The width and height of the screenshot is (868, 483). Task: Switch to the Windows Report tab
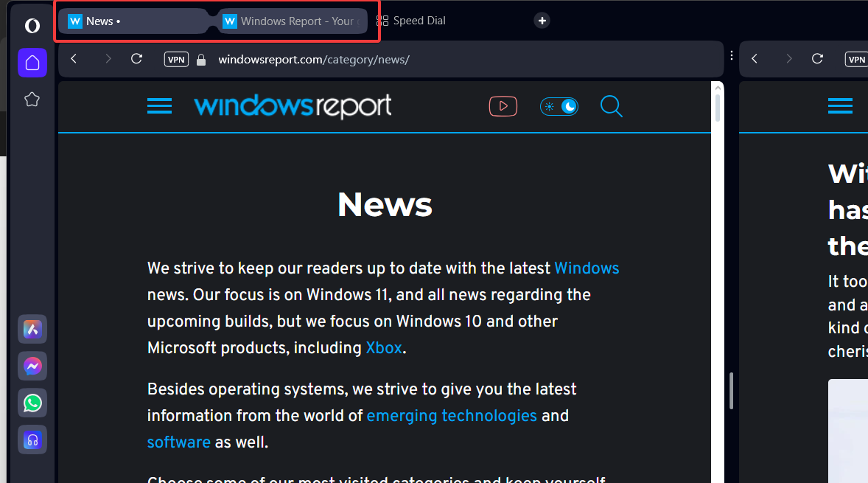pos(292,21)
